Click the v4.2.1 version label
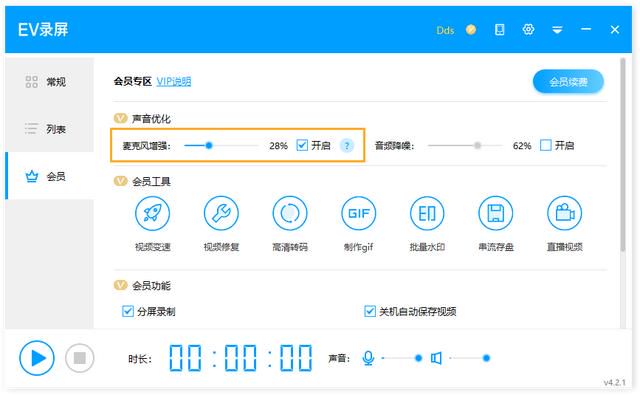 click(614, 382)
